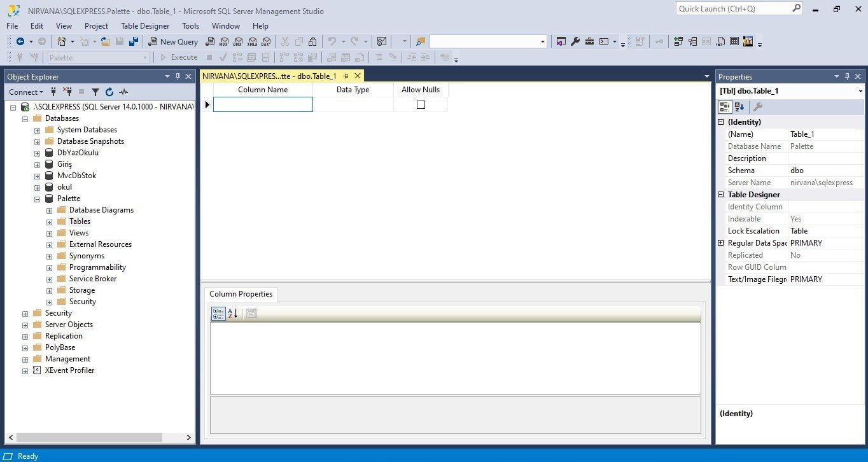Expand the Tables folder under Palette

[49, 221]
